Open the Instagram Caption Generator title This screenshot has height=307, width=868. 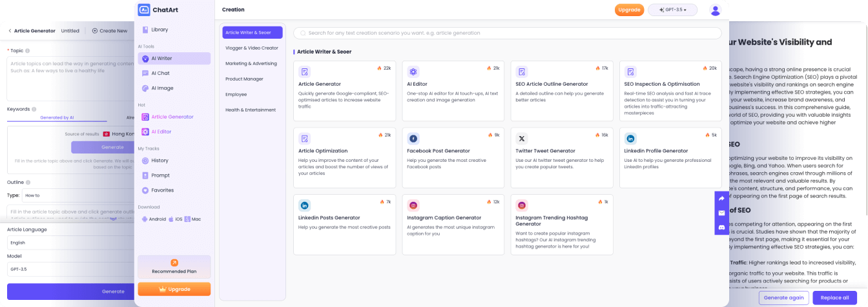(444, 218)
